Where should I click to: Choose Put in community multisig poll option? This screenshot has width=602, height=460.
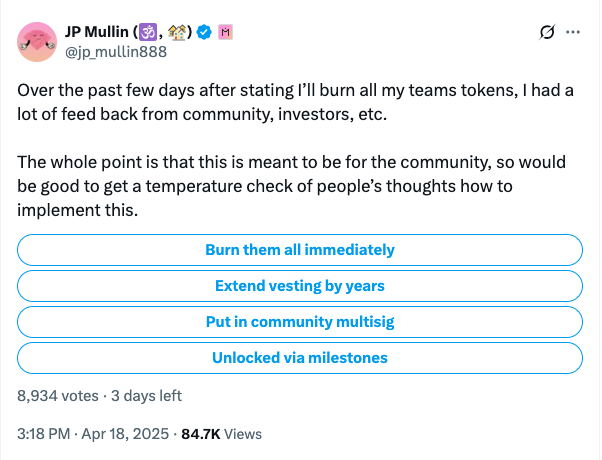tap(300, 322)
